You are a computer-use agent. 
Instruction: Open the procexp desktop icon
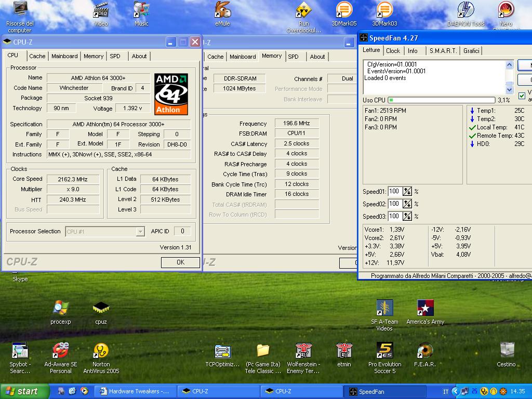[x=61, y=312]
